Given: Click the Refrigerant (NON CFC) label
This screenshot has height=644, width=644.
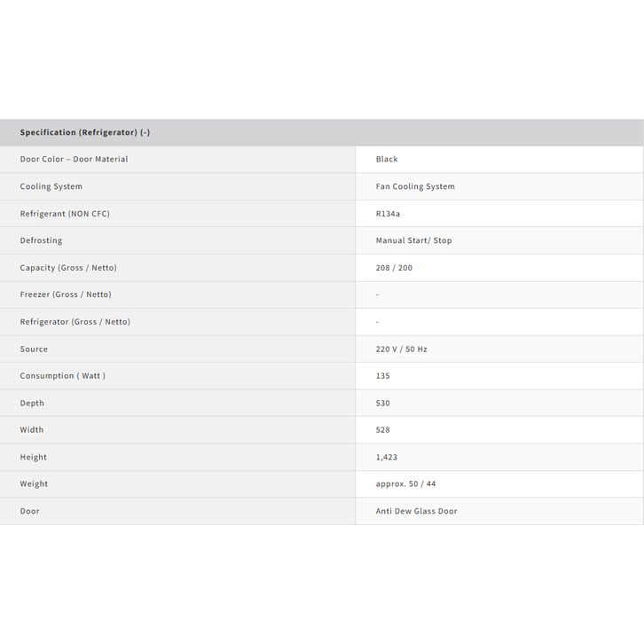Looking at the screenshot, I should tap(65, 214).
